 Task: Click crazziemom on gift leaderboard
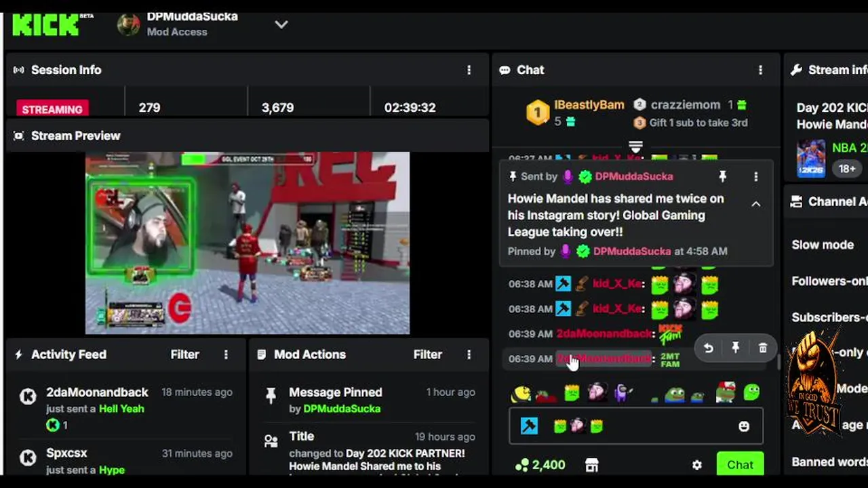coord(686,105)
